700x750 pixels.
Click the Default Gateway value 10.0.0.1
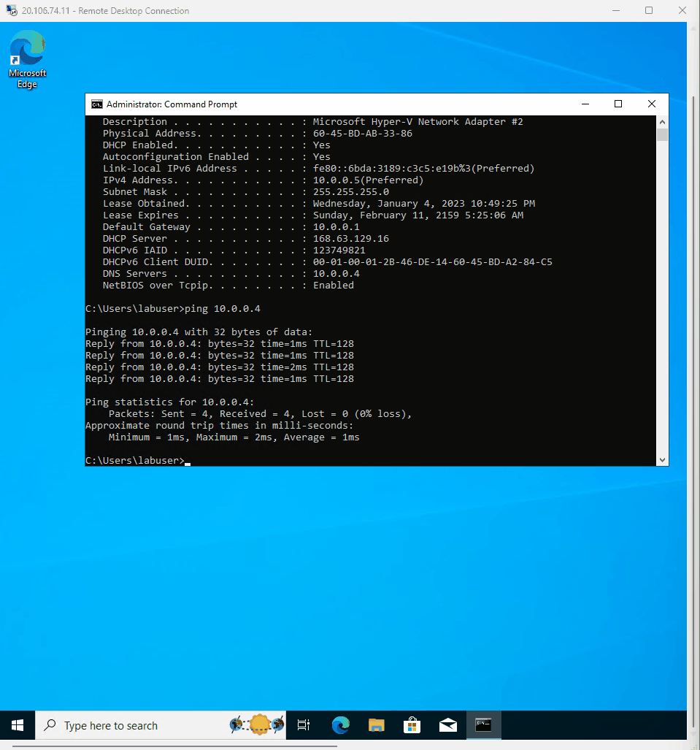coord(336,227)
